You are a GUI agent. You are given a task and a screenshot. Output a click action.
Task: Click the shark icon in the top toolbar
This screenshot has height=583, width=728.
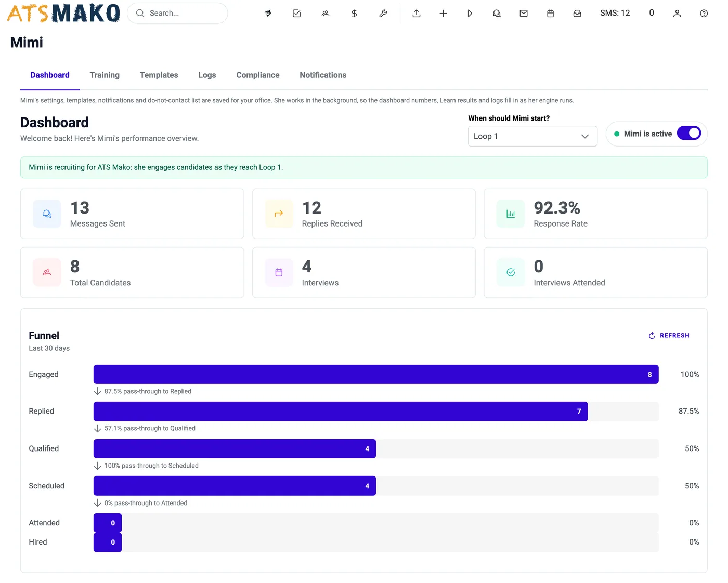268,14
